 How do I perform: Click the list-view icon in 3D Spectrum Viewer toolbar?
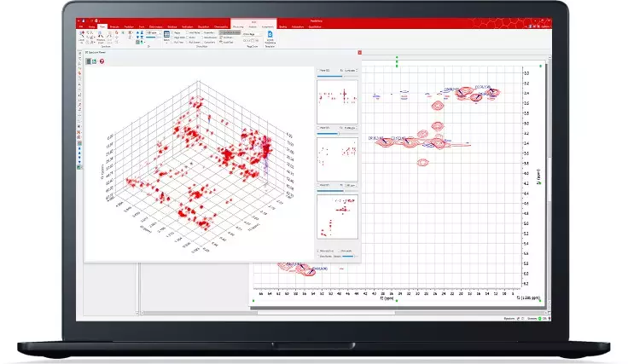click(x=89, y=61)
